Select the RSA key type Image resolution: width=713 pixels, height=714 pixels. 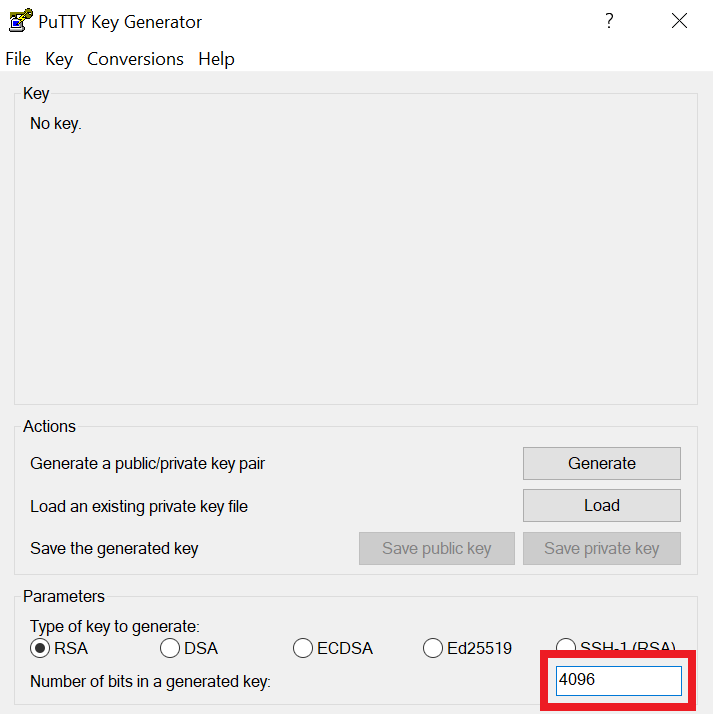(x=41, y=648)
